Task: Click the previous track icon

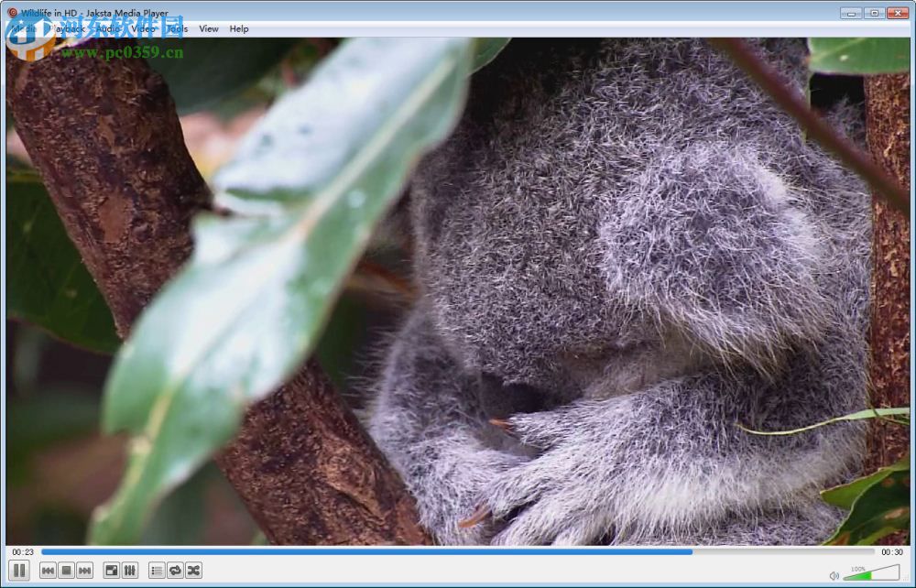Action: pyautogui.click(x=49, y=570)
